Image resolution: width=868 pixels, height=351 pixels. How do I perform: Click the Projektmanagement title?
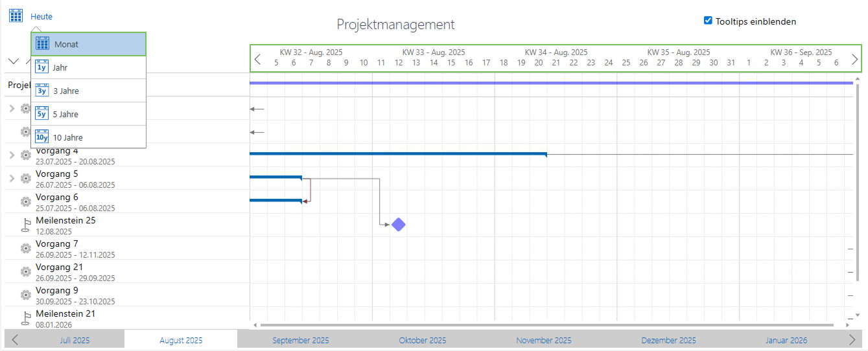coord(396,25)
